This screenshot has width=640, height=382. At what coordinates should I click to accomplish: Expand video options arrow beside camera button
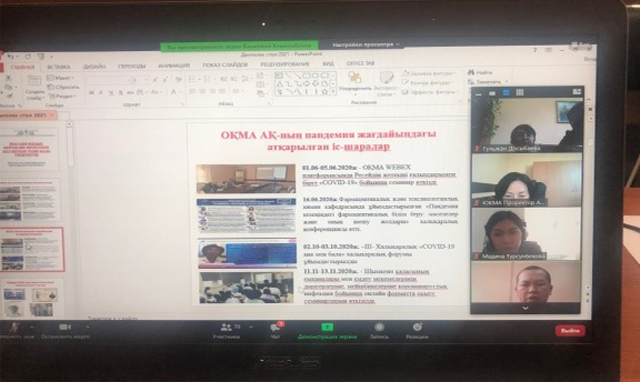[x=87, y=327]
